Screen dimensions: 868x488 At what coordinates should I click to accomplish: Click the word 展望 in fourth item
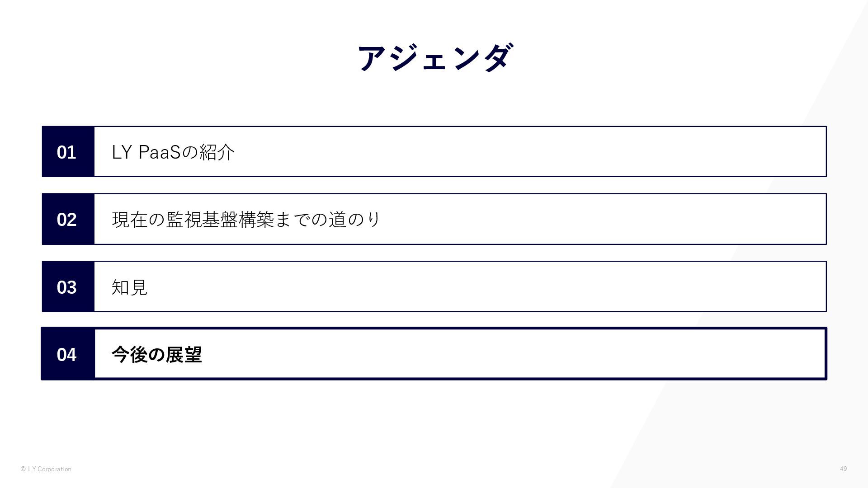point(184,355)
